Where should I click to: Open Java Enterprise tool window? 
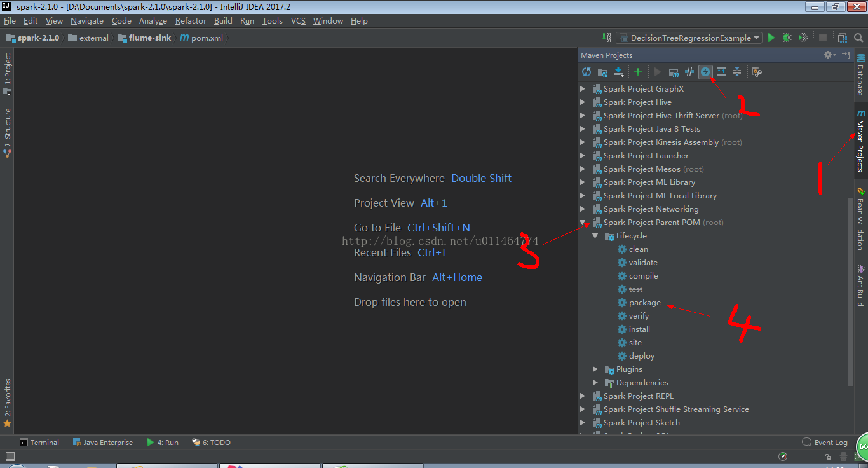[x=103, y=443]
